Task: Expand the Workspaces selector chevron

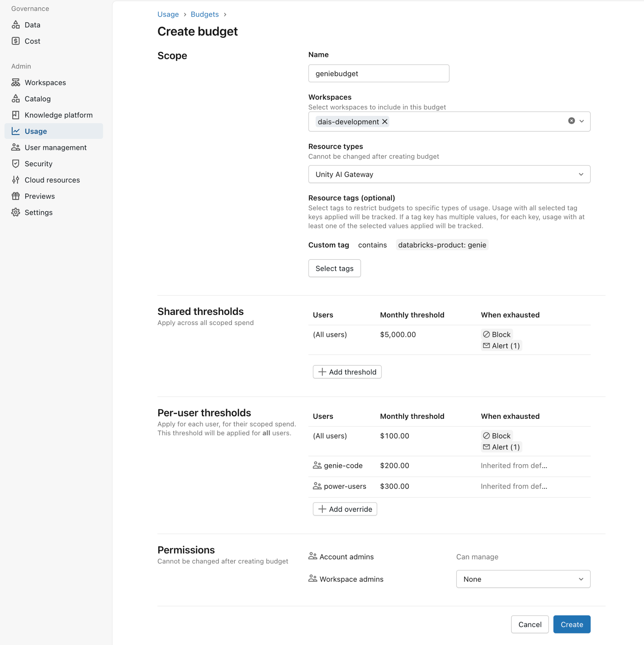Action: click(582, 121)
